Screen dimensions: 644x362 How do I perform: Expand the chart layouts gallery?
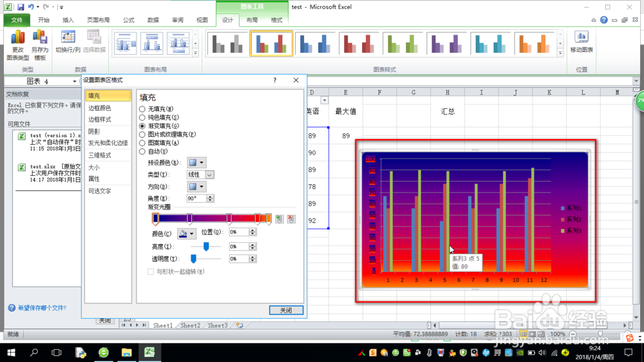196,53
